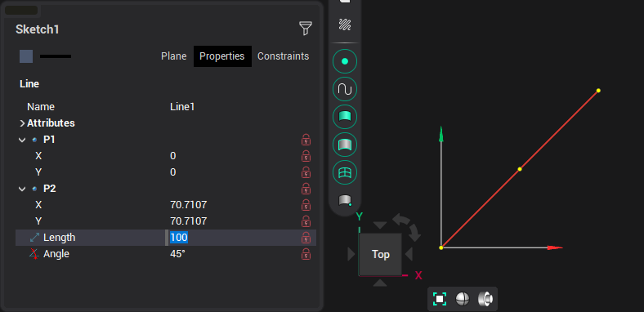The height and width of the screenshot is (312, 644).
Task: Click P1 Y value 0
Action: 173,172
